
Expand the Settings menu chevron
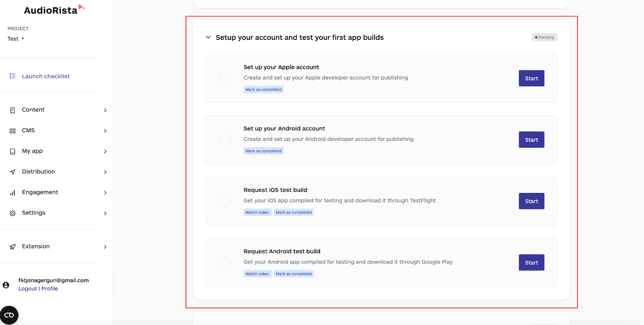tap(105, 213)
